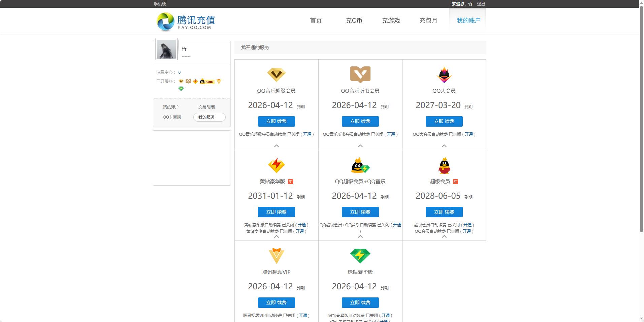Open the 充Q币 navigation menu
The width and height of the screenshot is (644, 322).
pyautogui.click(x=354, y=21)
